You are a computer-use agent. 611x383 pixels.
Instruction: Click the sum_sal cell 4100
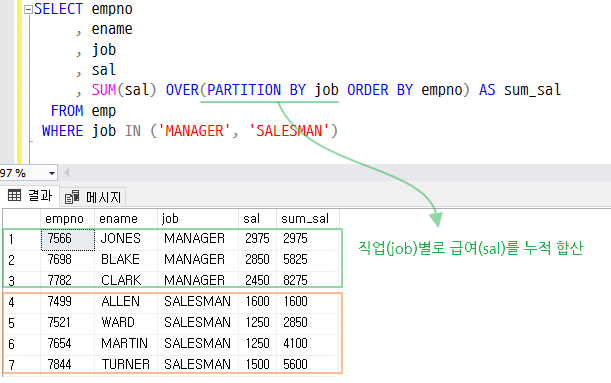click(308, 344)
